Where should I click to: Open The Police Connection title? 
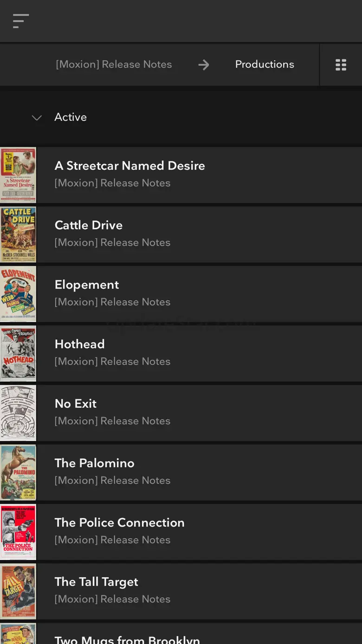(120, 522)
